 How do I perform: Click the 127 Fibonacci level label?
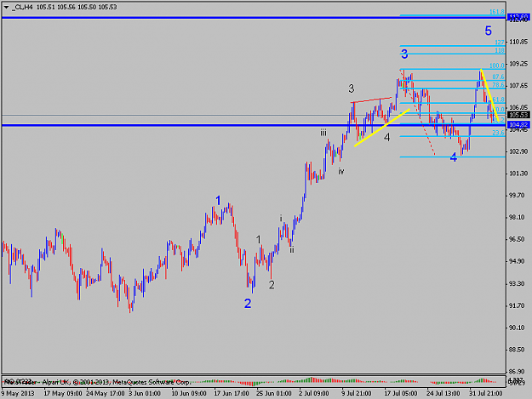500,43
